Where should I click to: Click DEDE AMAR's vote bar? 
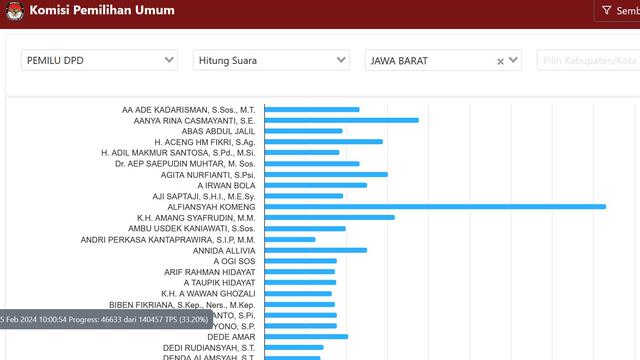(x=306, y=337)
